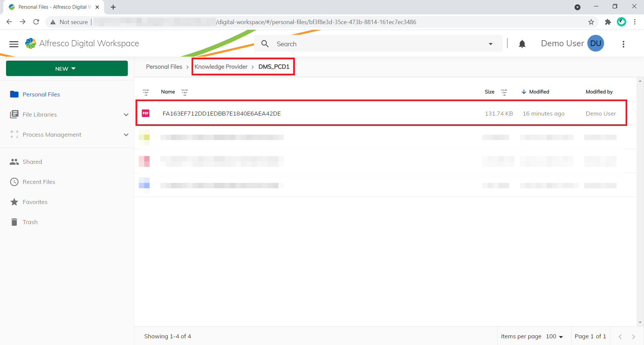The height and width of the screenshot is (345, 644).
Task: Click the hamburger menu icon
Action: (14, 44)
